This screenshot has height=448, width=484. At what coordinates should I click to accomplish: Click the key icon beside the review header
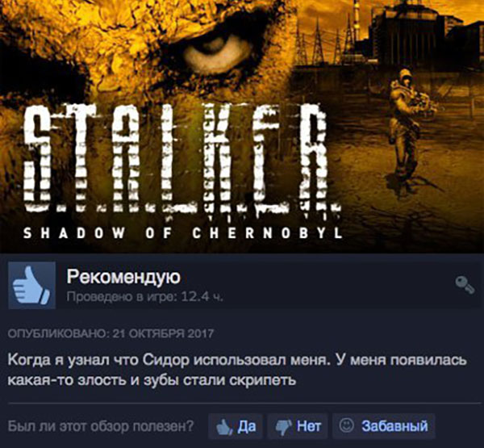pyautogui.click(x=465, y=285)
